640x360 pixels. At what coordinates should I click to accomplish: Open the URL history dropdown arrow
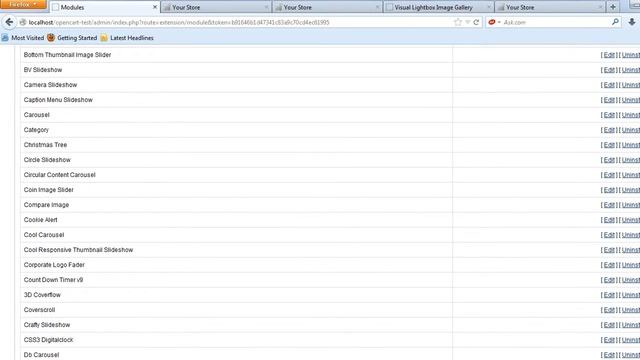pyautogui.click(x=468, y=22)
